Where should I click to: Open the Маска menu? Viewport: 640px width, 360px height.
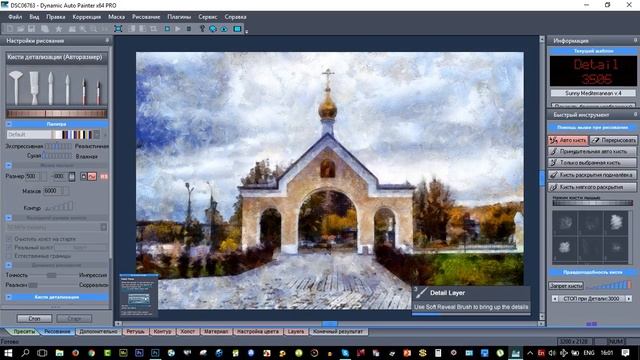point(116,17)
